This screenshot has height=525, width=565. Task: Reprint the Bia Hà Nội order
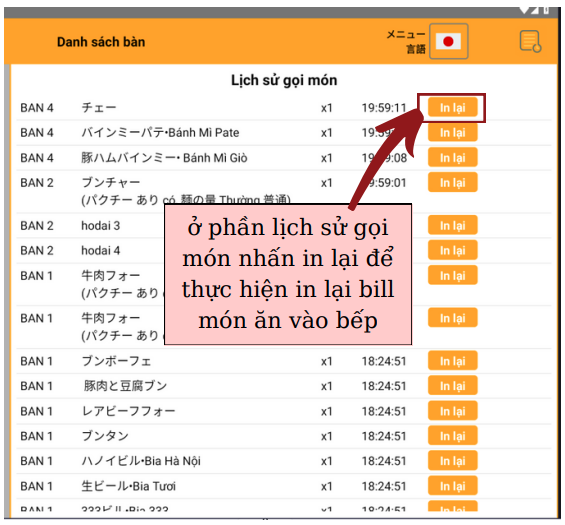pos(453,461)
